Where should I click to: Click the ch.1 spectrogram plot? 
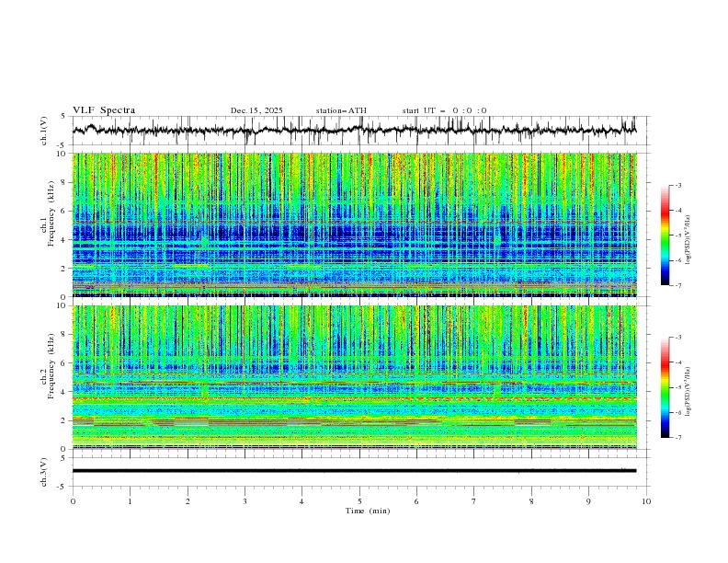[x=354, y=224]
